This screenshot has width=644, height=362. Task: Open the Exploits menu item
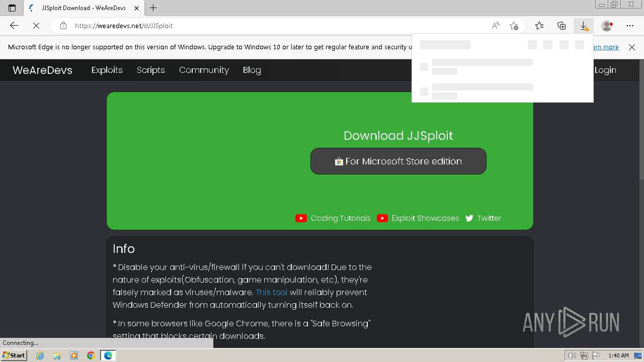(x=107, y=70)
